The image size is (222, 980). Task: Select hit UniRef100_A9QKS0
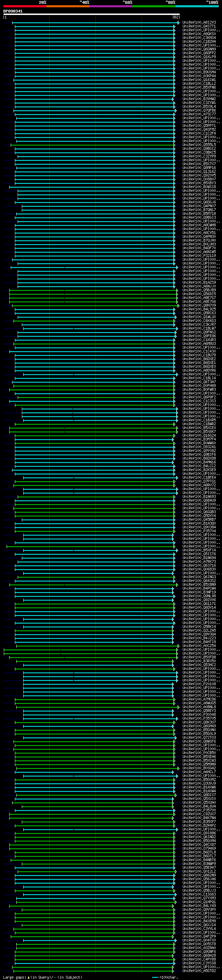(x=199, y=34)
